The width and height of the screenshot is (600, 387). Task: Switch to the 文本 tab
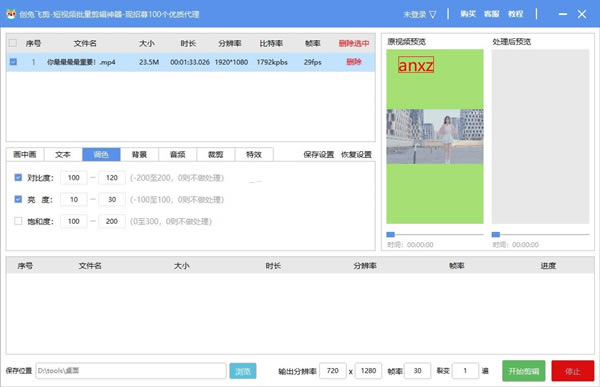63,154
